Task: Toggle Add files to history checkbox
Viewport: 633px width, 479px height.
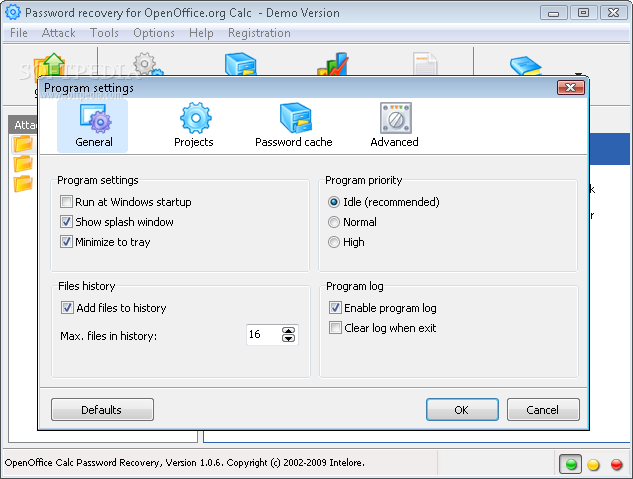Action: click(x=67, y=308)
